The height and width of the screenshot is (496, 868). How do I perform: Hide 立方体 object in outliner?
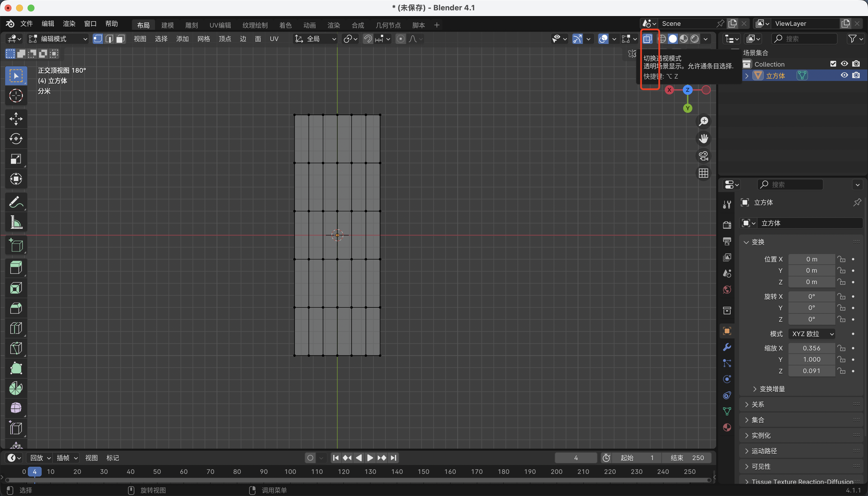coord(844,75)
